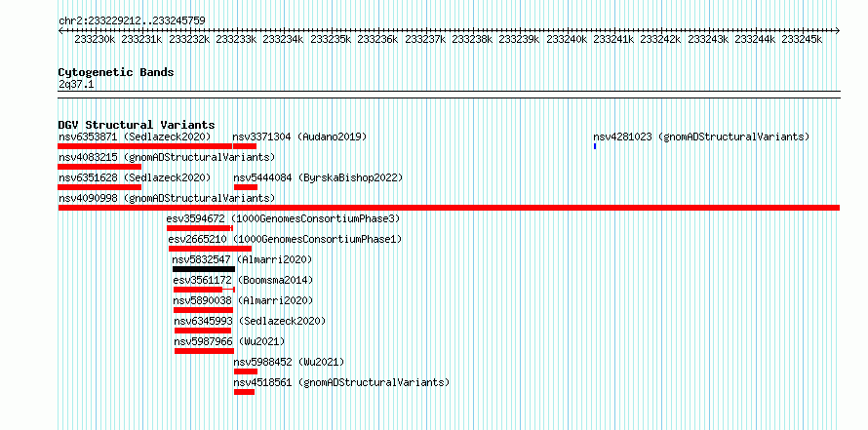Click the red bar under nsv6345993
This screenshot has width=868, height=430.
coord(203,331)
